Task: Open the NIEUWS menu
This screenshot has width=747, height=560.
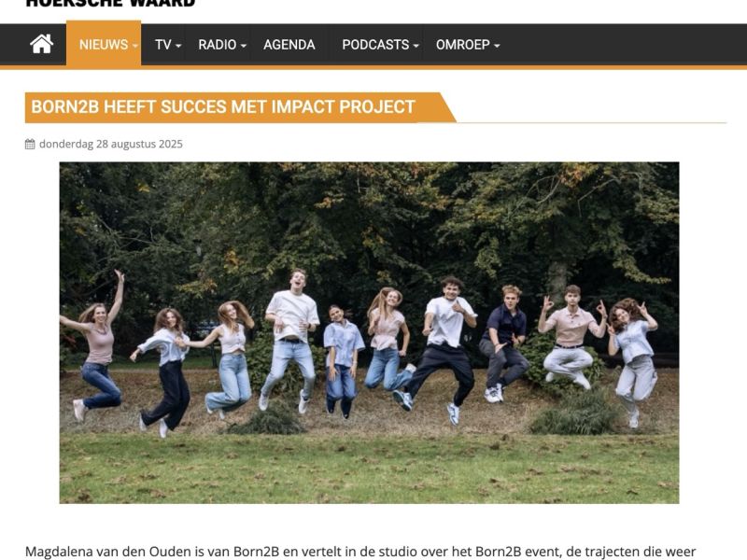Action: (x=104, y=44)
